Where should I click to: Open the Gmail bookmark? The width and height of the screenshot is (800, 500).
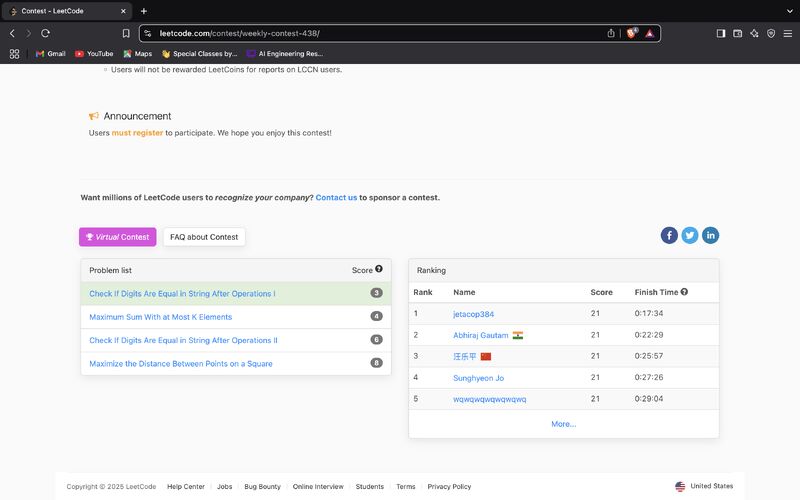tap(50, 54)
